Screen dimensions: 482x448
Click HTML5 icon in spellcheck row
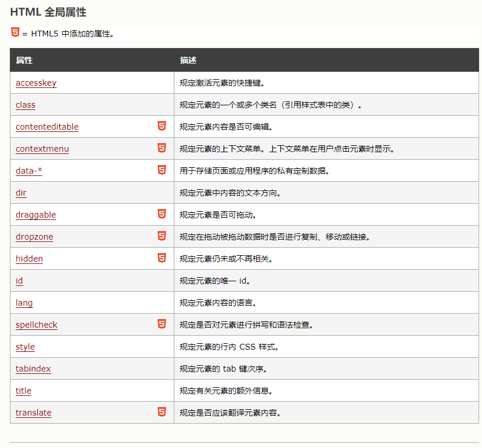point(162,324)
